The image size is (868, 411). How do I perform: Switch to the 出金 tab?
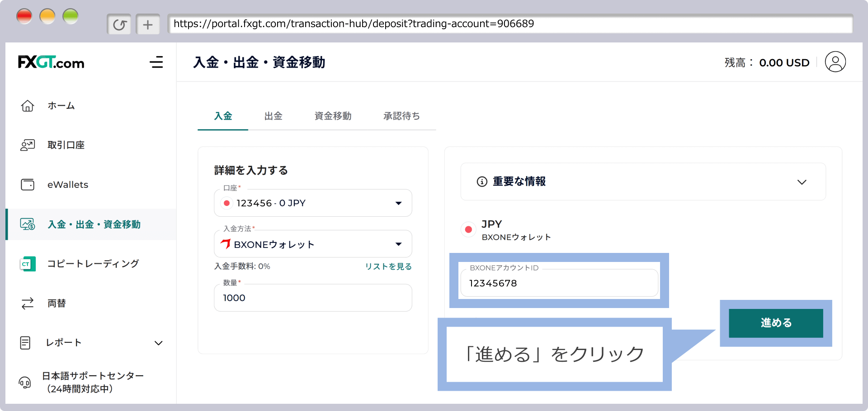(x=273, y=116)
